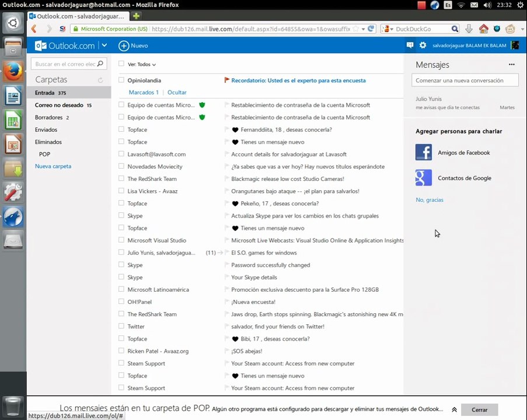Flag the Lavasoft account details email

[x=227, y=154]
